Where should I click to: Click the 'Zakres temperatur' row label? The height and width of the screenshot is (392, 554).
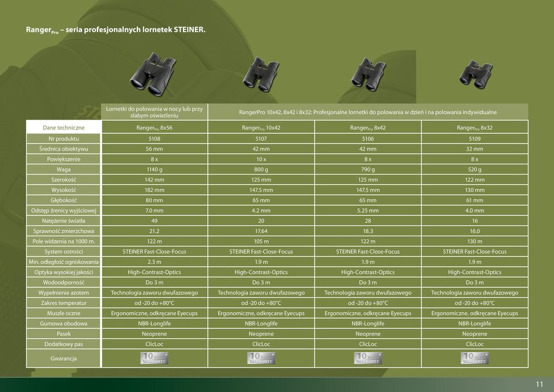click(63, 303)
